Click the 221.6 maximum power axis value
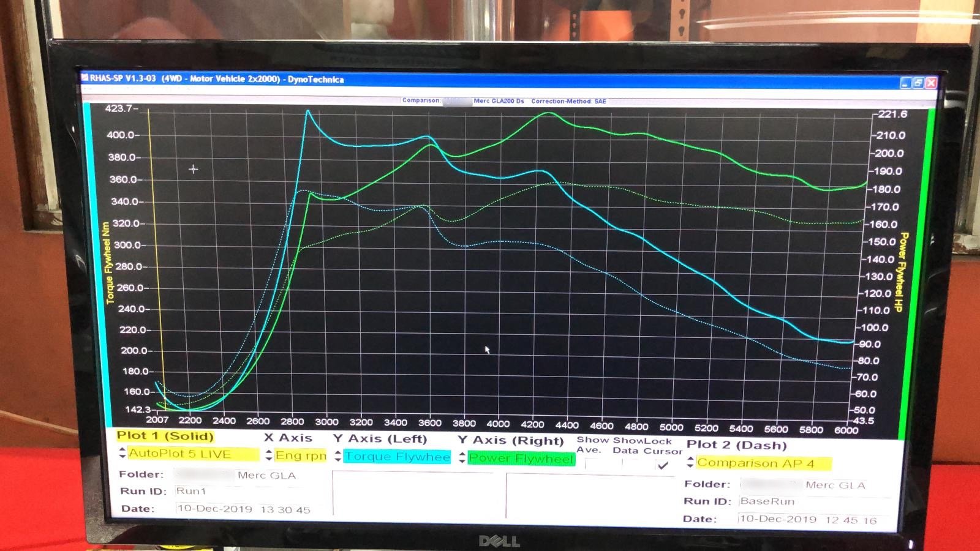This screenshot has width=980, height=551. [892, 114]
